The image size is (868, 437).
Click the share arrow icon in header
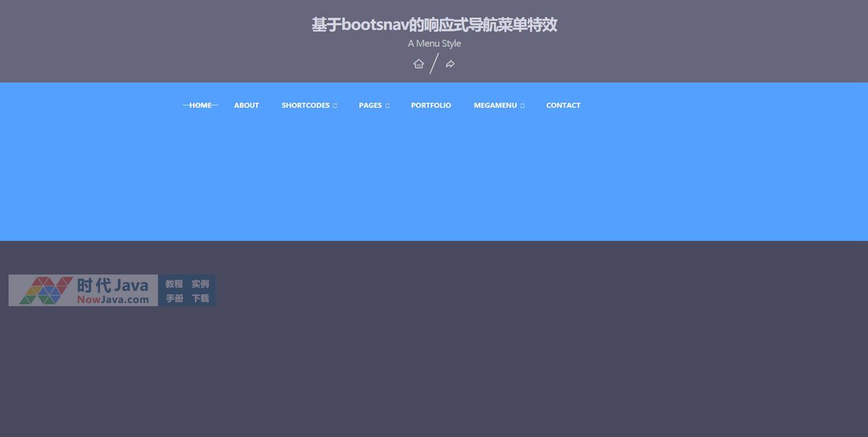click(450, 64)
